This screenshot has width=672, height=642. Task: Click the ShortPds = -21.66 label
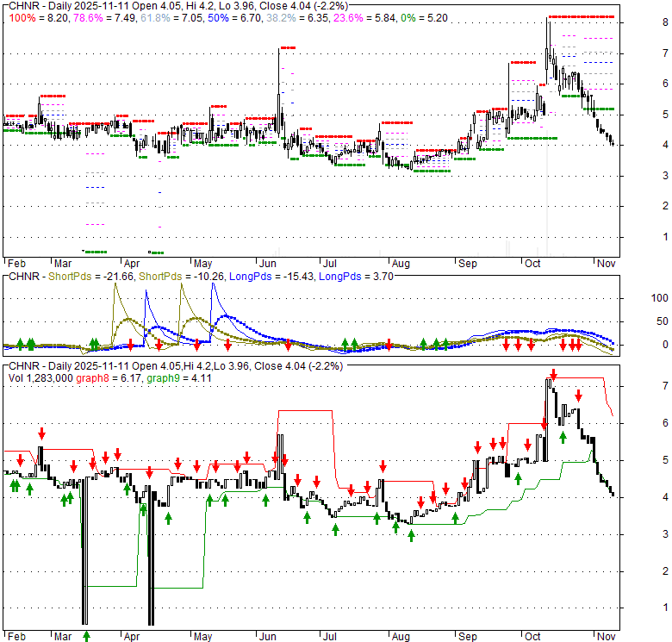(x=90, y=277)
